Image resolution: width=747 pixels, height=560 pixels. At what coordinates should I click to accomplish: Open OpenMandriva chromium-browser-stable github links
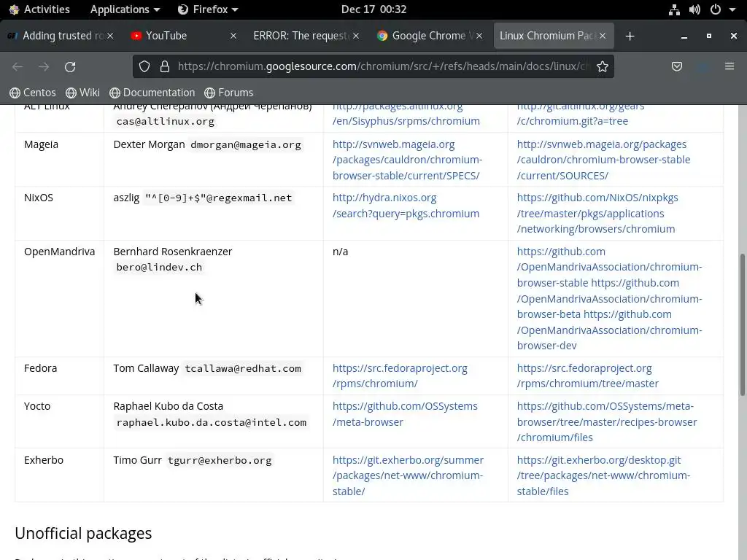click(609, 298)
